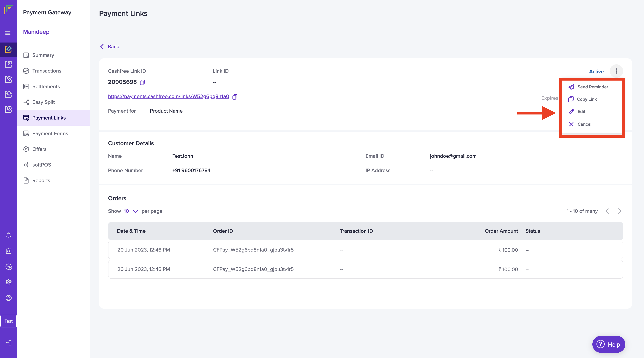Click the logout icon at bottom
The width and height of the screenshot is (644, 358).
click(9, 343)
